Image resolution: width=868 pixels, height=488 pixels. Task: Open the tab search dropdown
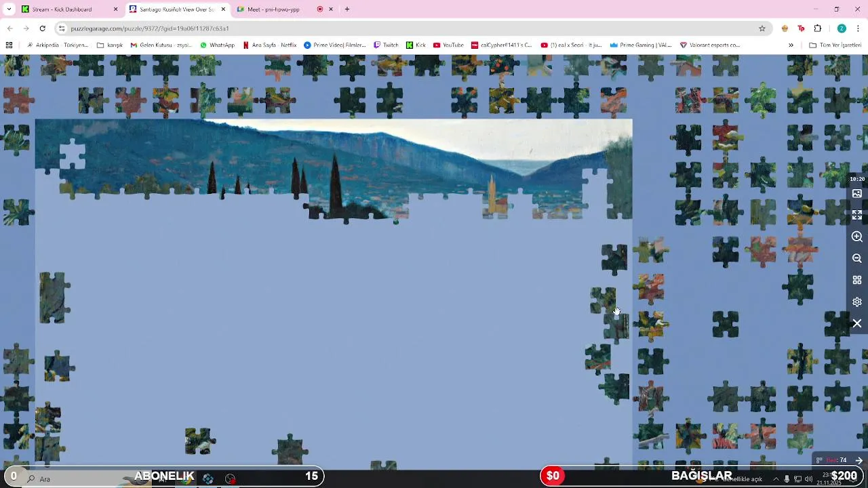coord(9,9)
